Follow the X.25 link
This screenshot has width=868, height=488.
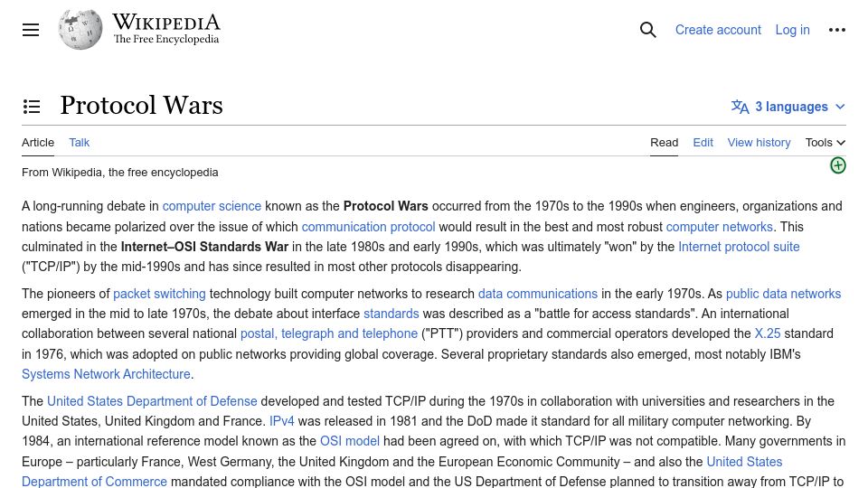point(768,333)
